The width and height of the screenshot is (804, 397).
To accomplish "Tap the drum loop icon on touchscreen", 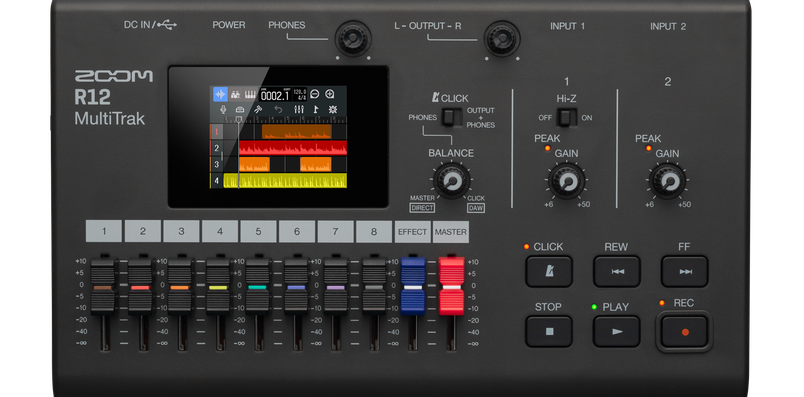I will coord(235,94).
